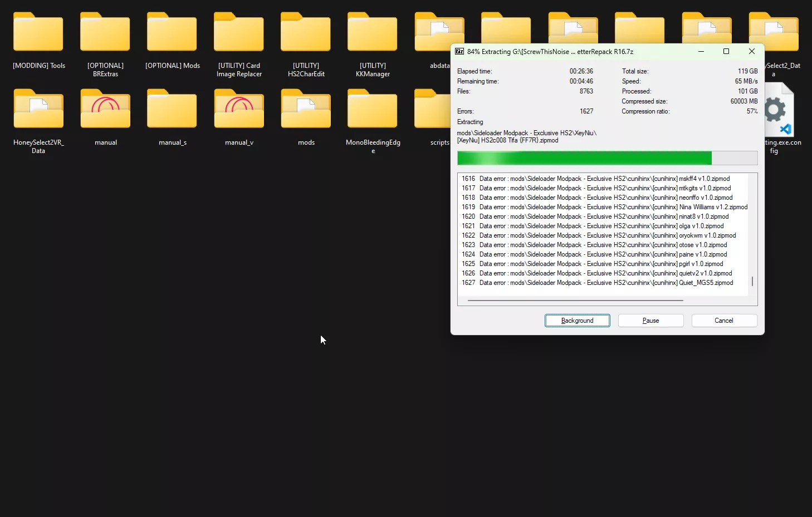Open the manual_s folder

click(x=172, y=109)
